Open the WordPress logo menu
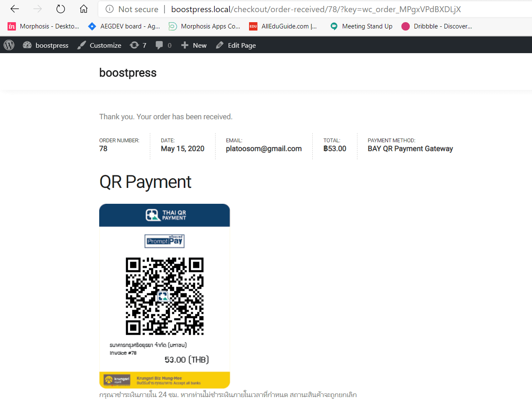This screenshot has height=413, width=532. 9,45
